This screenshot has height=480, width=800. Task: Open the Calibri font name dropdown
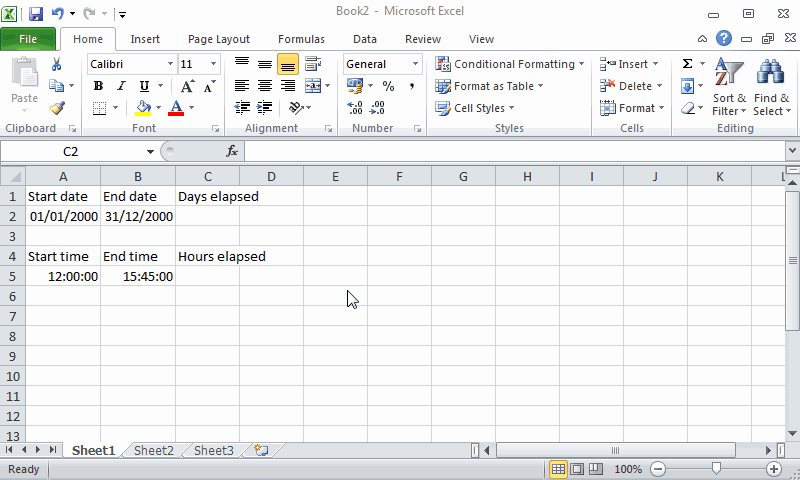[168, 64]
